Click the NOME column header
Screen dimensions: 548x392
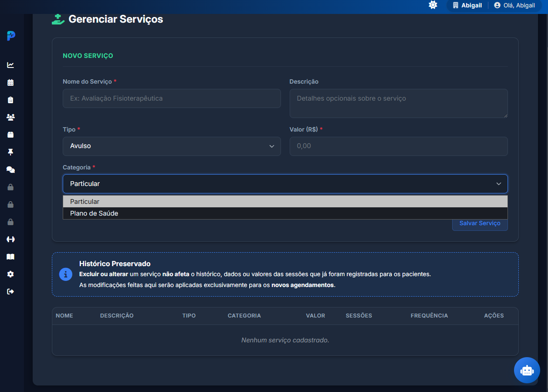coord(64,316)
